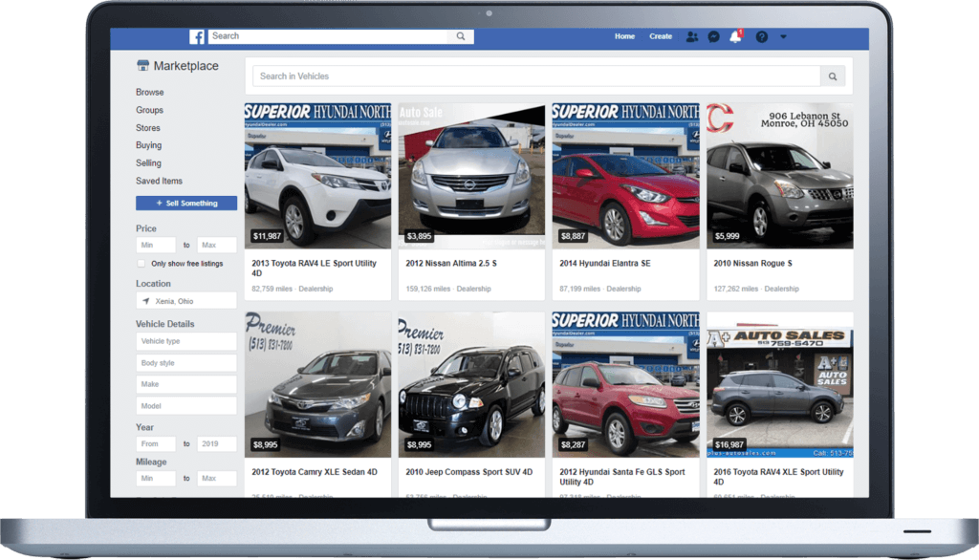Screen dimensions: 979x560
Task: Click the Marketplace storefront icon
Action: click(143, 66)
